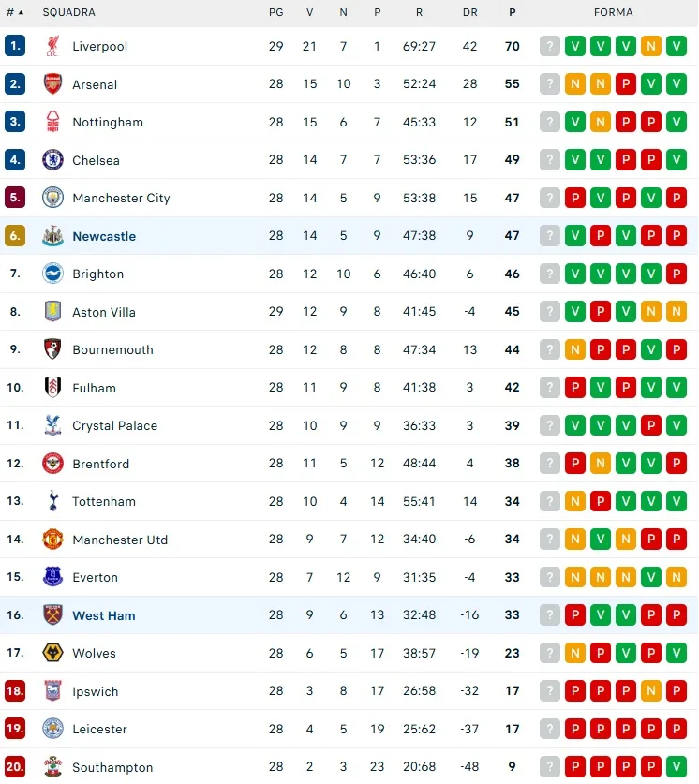
Task: Open the Nottingham team link
Action: click(x=108, y=123)
